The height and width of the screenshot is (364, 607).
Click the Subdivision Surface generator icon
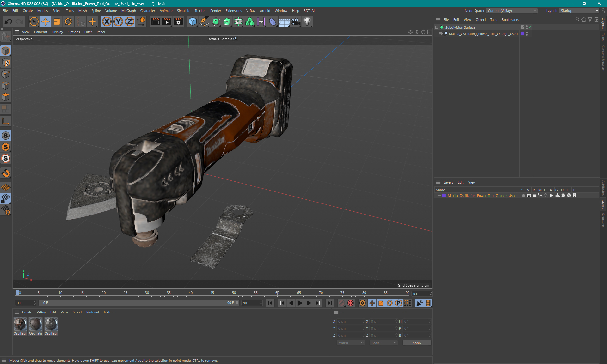(x=216, y=21)
